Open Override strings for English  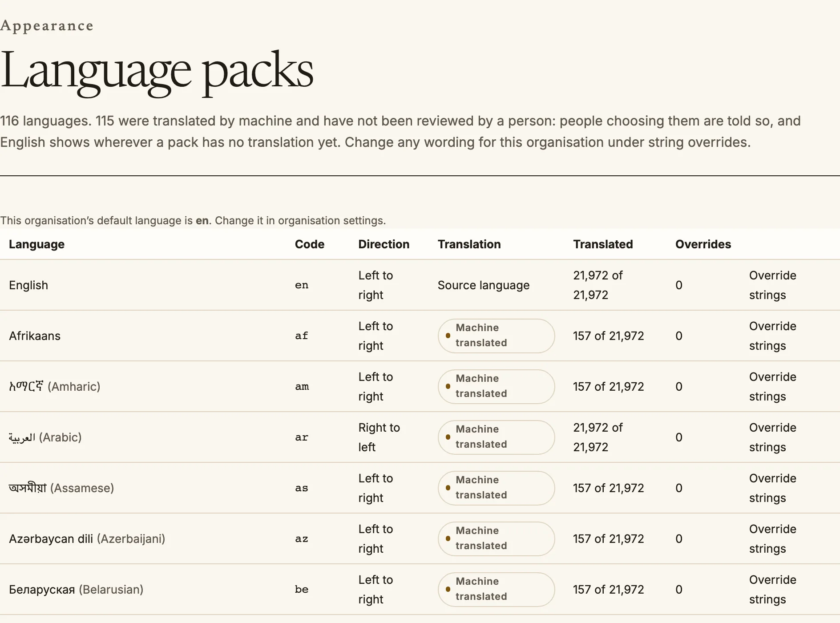click(772, 285)
